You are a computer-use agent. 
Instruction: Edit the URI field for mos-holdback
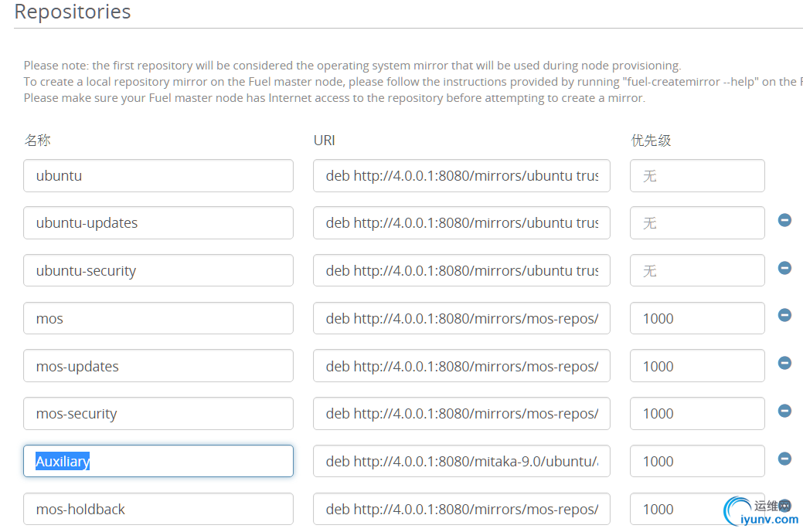461,509
